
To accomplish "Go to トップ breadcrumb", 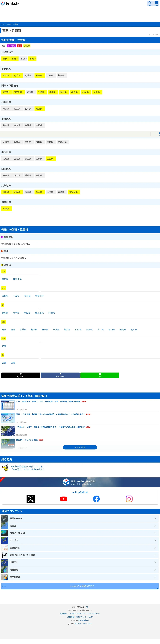I will click(x=3, y=24).
